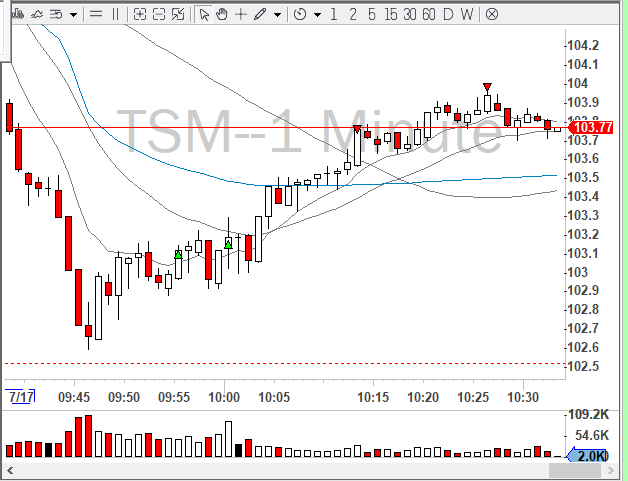
Task: Click the 103.77 current price tag
Action: 591,127
